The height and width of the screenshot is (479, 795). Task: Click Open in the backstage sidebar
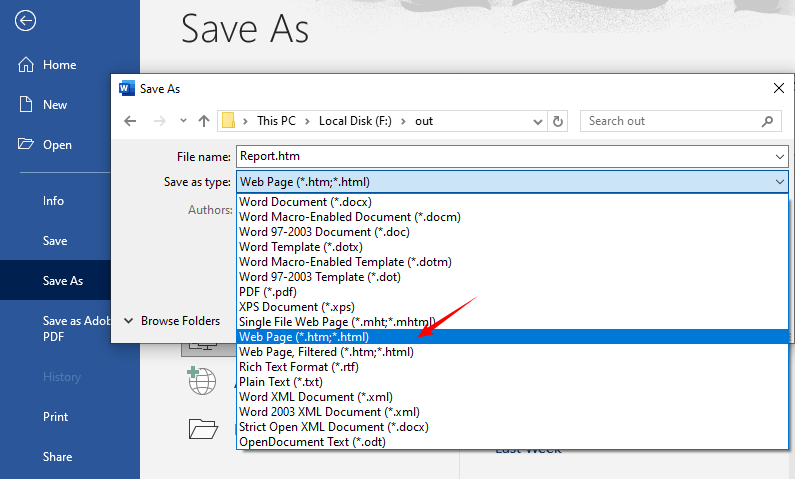tap(57, 145)
